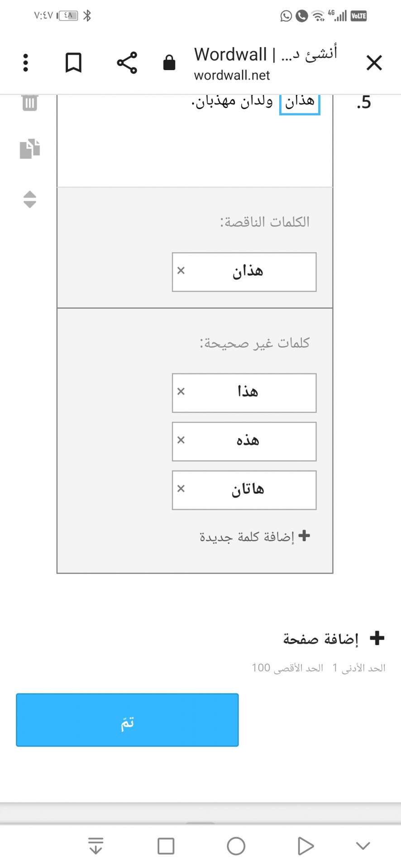401x868 pixels.
Task: Remove incorrect word هذه
Action: pos(181,440)
